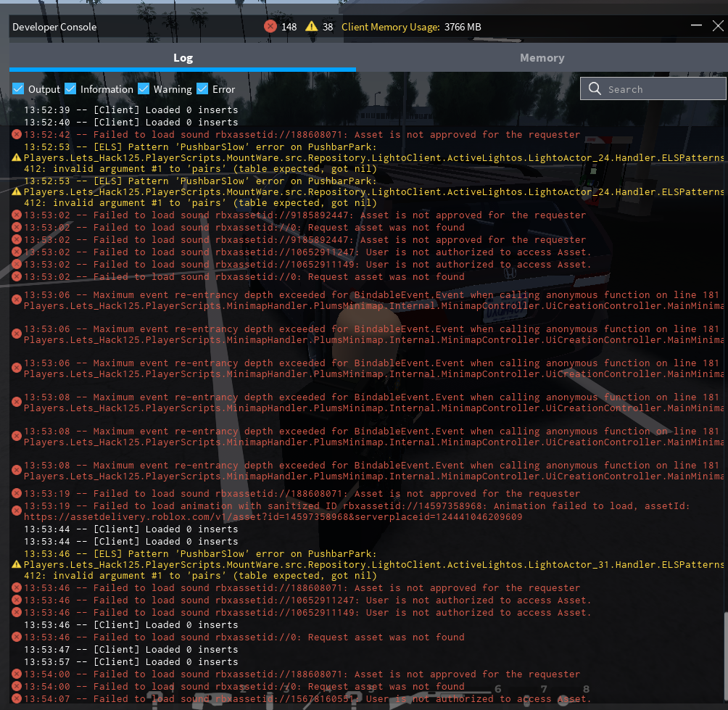
Task: Select the Log tab
Action: (183, 58)
